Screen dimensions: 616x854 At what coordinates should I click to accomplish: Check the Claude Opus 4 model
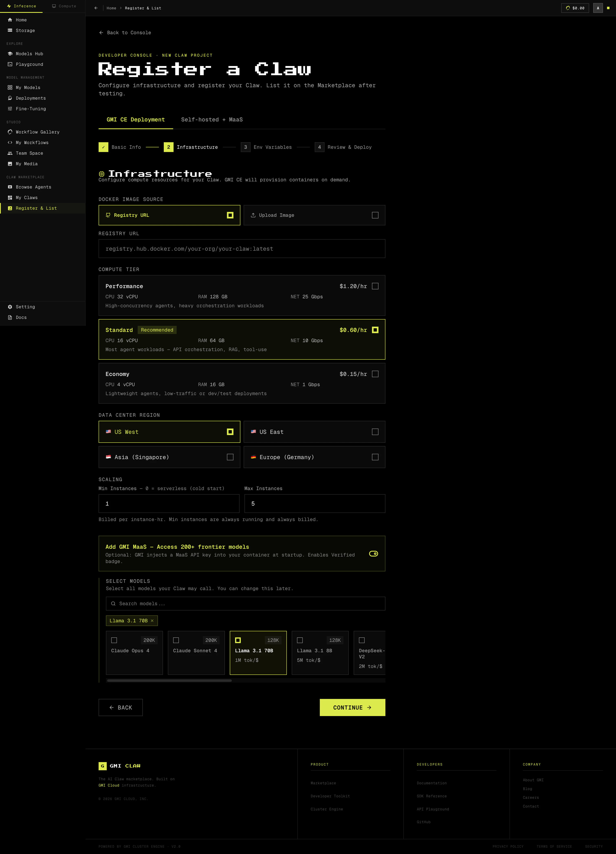114,640
